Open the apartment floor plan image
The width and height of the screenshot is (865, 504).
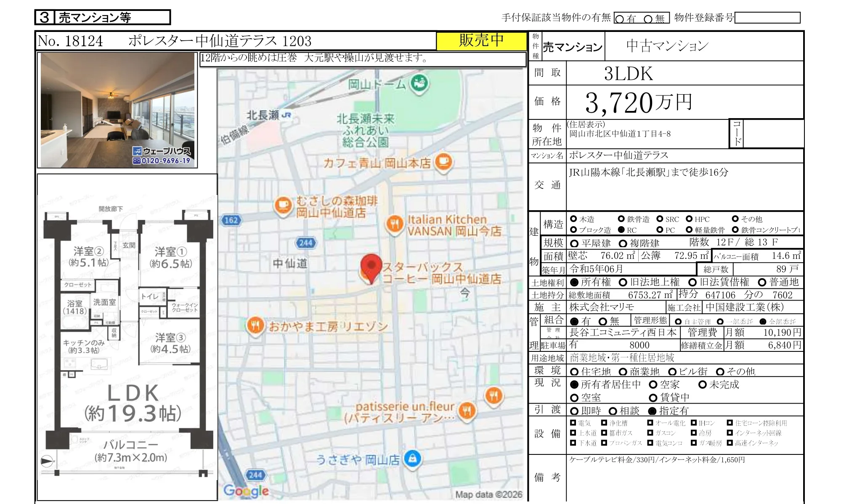tap(127, 337)
